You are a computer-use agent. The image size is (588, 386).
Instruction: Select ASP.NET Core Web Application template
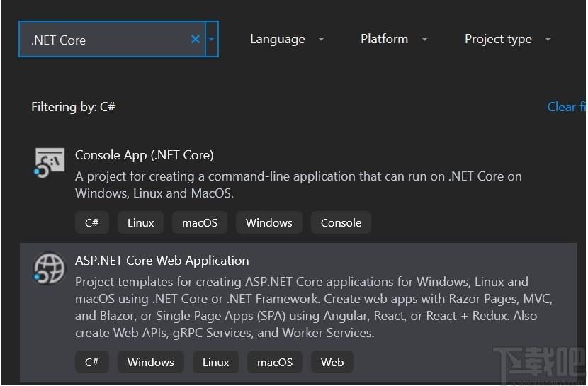[298, 312]
